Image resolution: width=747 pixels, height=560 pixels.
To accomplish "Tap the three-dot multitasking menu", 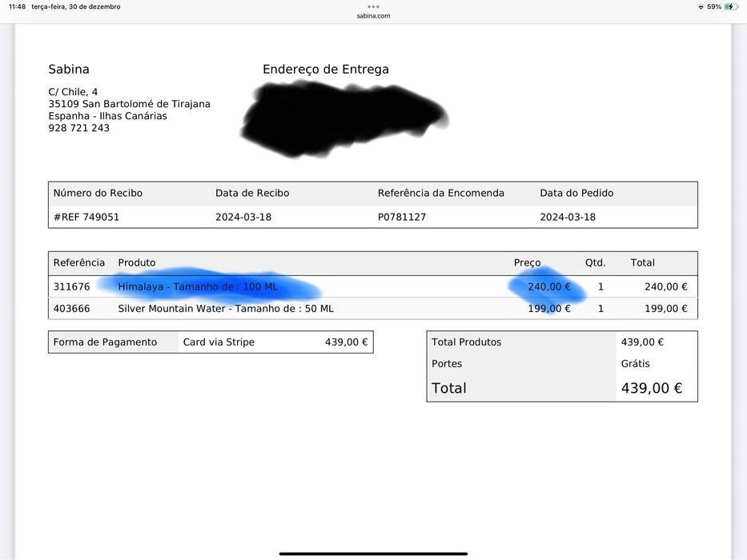I will (373, 6).
